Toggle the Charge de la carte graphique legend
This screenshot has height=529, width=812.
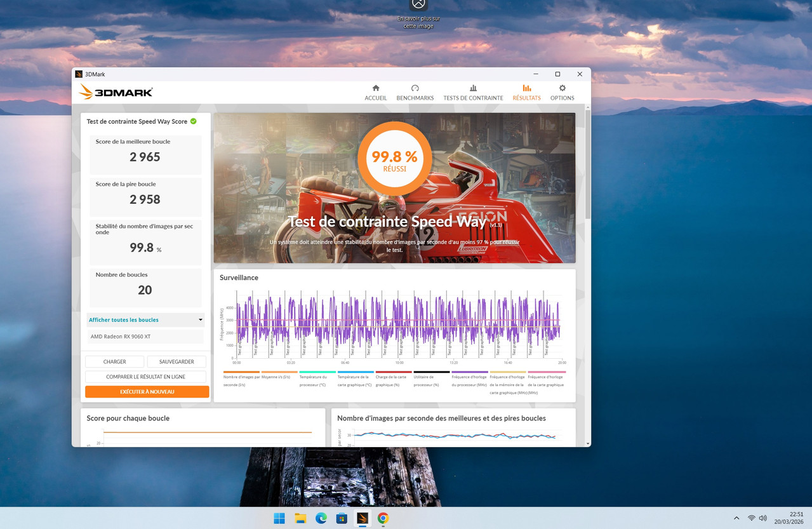pyautogui.click(x=394, y=380)
